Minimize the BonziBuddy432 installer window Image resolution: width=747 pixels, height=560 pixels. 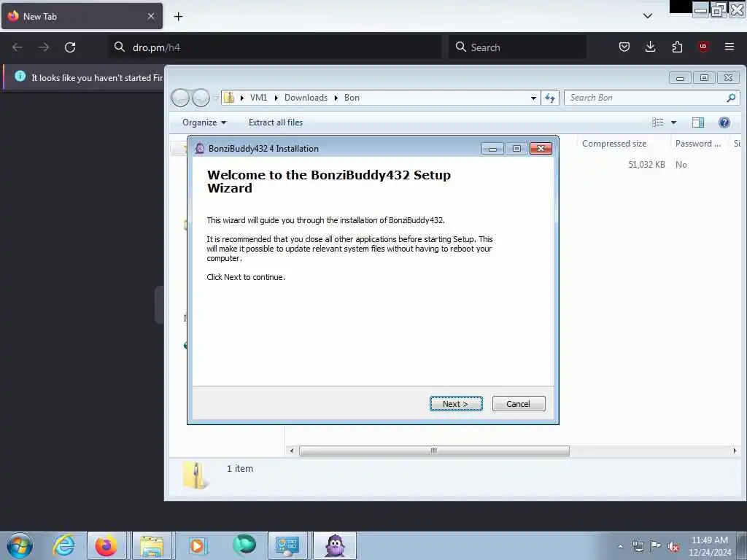pos(492,149)
